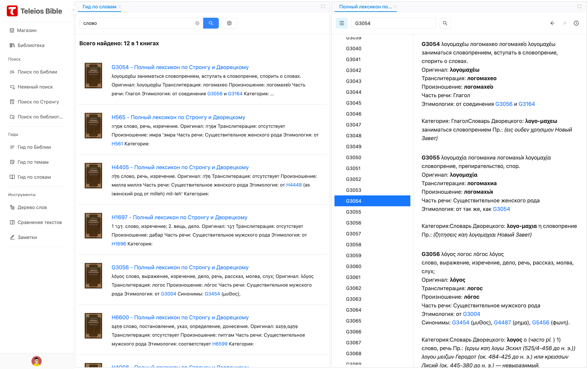Click the blue search magnifier button
Viewport: 588px width, 369px height.
point(211,23)
